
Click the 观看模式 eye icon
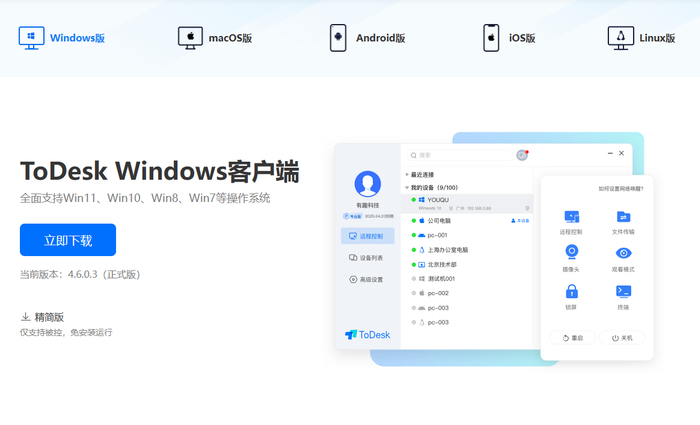click(x=624, y=253)
